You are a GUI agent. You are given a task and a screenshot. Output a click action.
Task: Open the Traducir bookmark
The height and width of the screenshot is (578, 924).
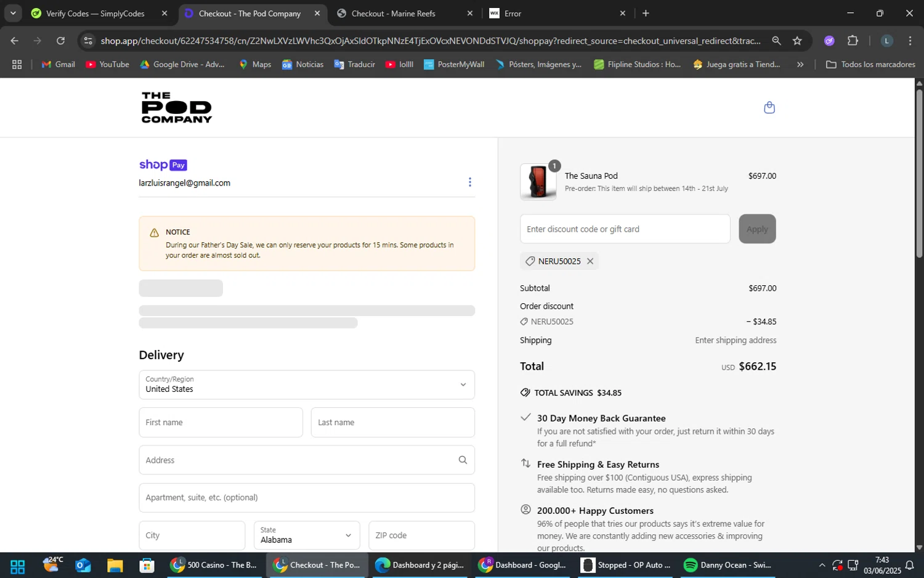coord(354,64)
